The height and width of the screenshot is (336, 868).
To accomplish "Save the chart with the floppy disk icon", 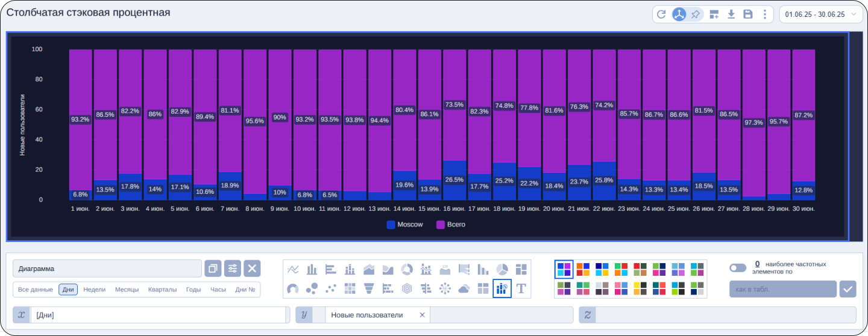I will click(x=748, y=14).
